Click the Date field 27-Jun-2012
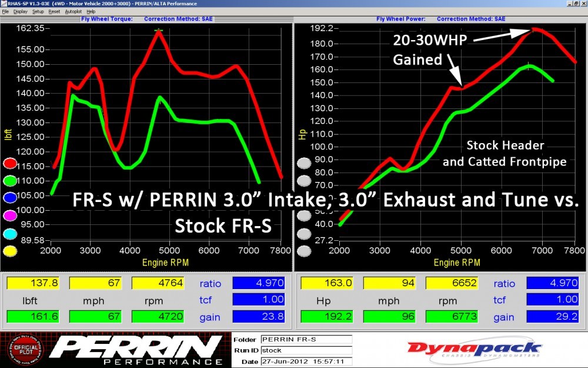This screenshot has height=368, width=588. pyautogui.click(x=306, y=362)
